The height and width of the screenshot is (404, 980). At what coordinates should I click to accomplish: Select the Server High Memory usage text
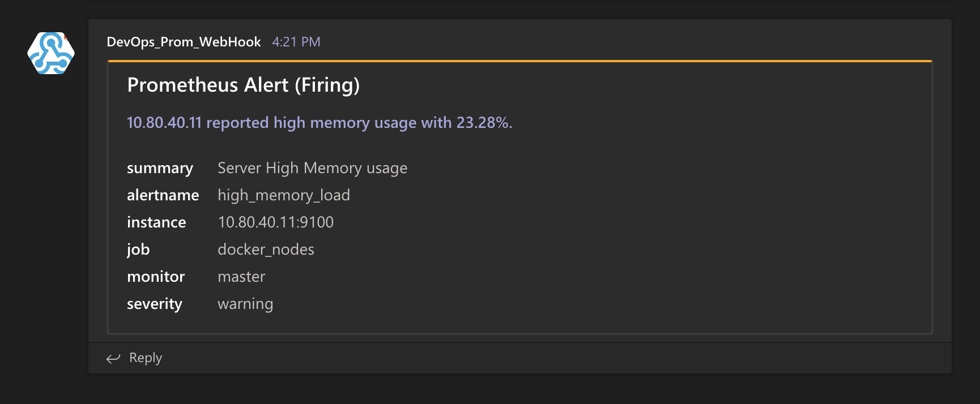click(312, 168)
